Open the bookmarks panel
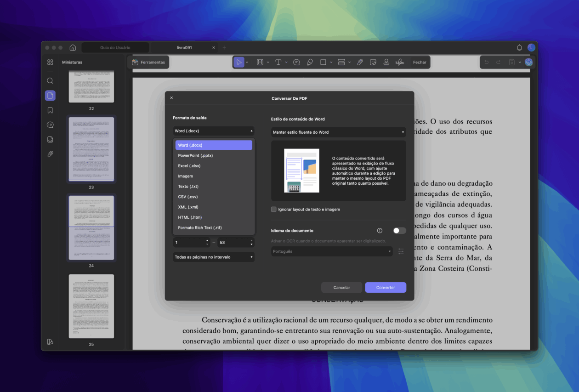 (x=50, y=110)
